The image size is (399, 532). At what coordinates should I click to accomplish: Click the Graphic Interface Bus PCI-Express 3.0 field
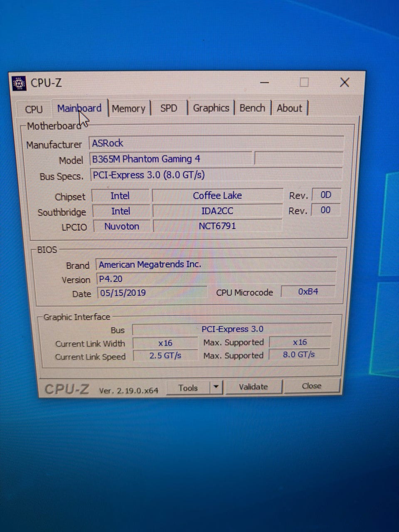pyautogui.click(x=232, y=329)
